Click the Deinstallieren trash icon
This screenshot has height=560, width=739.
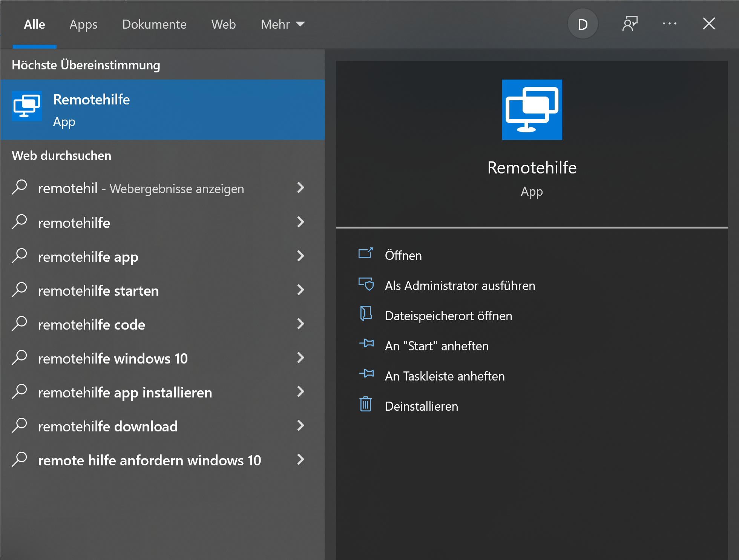pyautogui.click(x=365, y=404)
